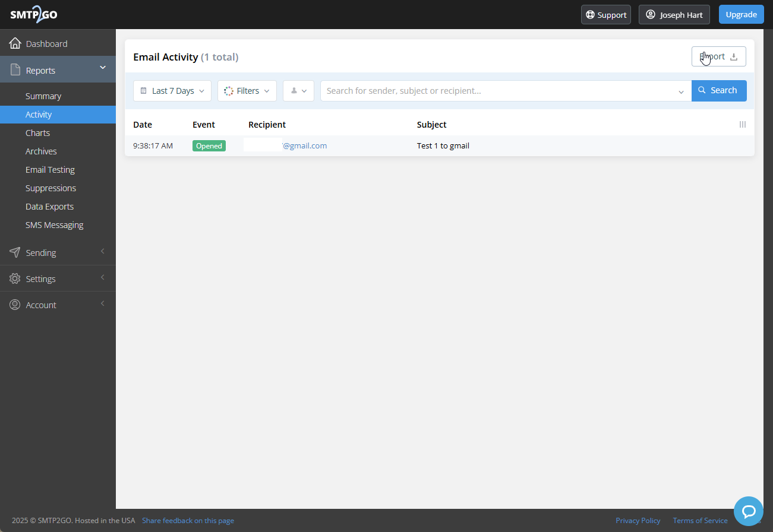The height and width of the screenshot is (532, 773).
Task: Select Activity in the sidebar
Action: click(x=58, y=115)
